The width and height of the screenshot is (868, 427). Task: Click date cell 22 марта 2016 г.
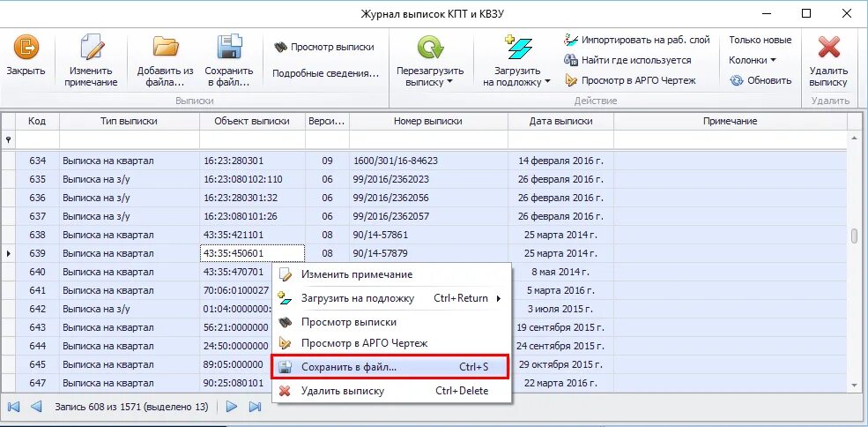point(560,383)
